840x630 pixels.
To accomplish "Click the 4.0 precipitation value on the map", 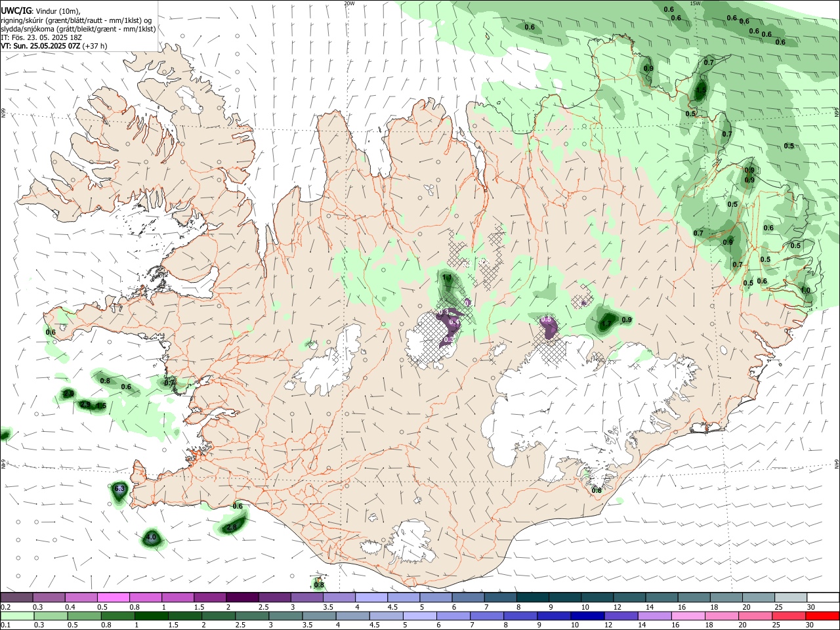I will click(x=151, y=537).
